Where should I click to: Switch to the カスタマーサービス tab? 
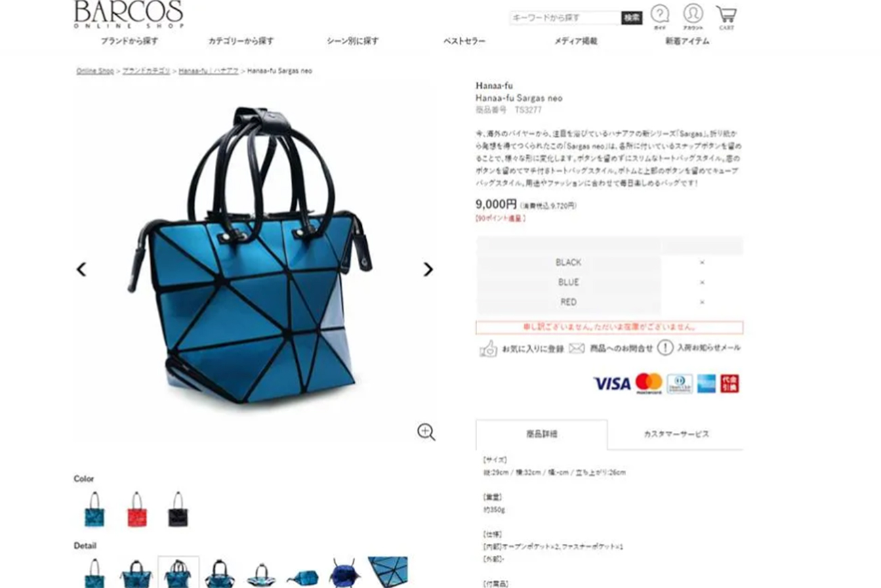[676, 434]
